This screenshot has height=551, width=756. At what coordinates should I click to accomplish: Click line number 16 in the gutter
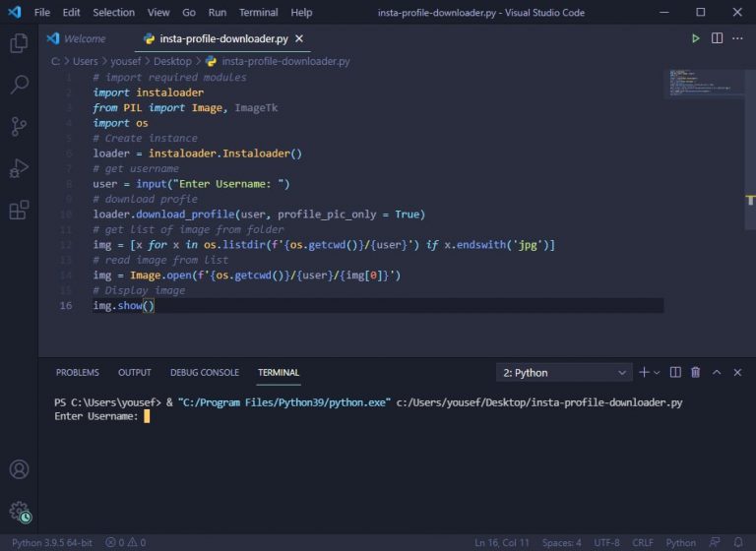[66, 306]
